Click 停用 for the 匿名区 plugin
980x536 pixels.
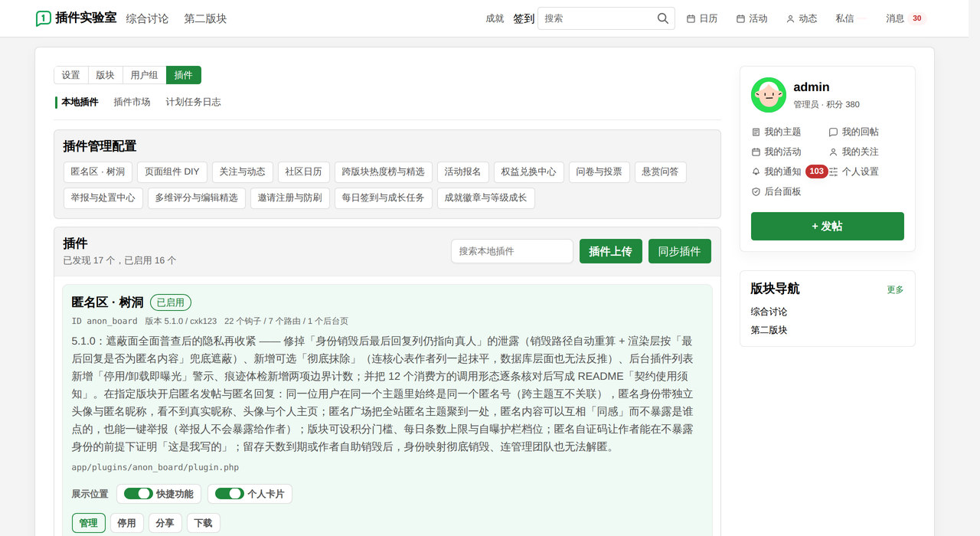click(127, 523)
